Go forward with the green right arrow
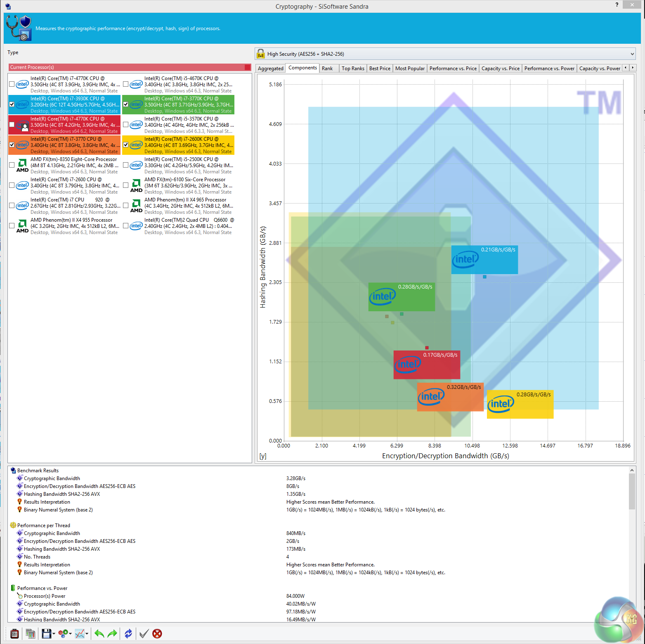This screenshot has width=645, height=644. pyautogui.click(x=112, y=634)
